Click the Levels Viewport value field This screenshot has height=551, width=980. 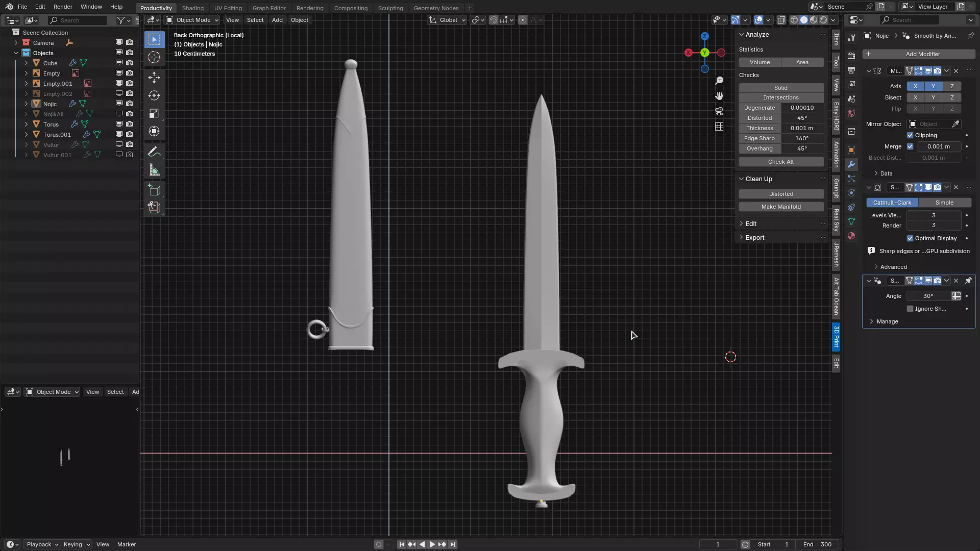click(x=934, y=215)
